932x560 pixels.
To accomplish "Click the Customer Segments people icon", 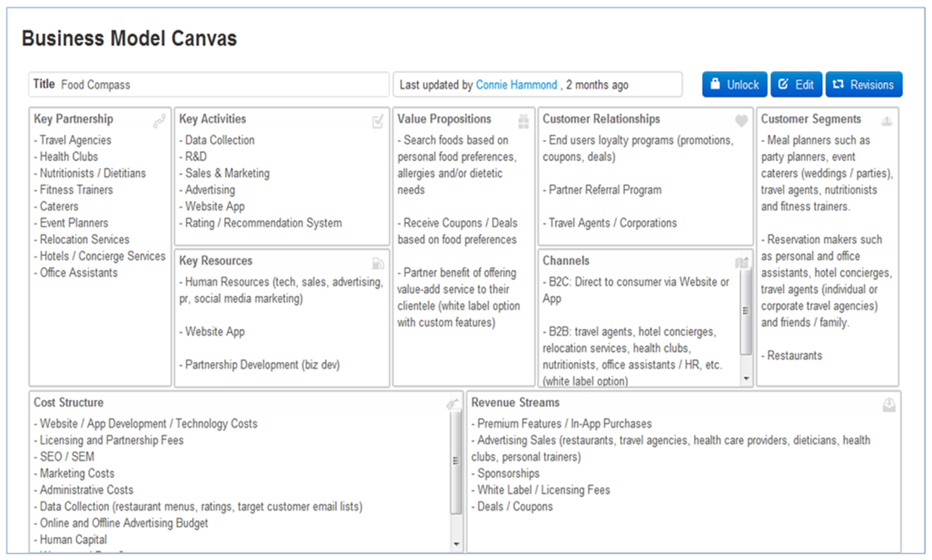I will coord(886,121).
